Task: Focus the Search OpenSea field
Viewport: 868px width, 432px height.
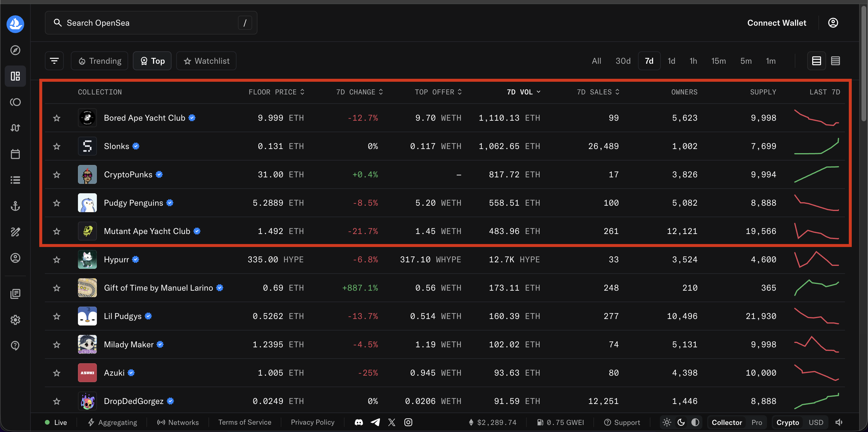Action: pyautogui.click(x=151, y=23)
